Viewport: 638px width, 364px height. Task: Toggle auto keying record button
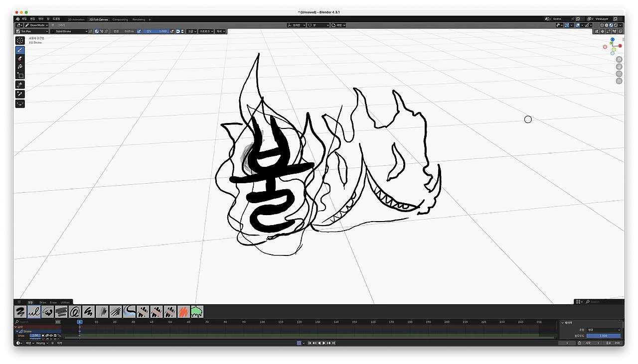pyautogui.click(x=299, y=343)
